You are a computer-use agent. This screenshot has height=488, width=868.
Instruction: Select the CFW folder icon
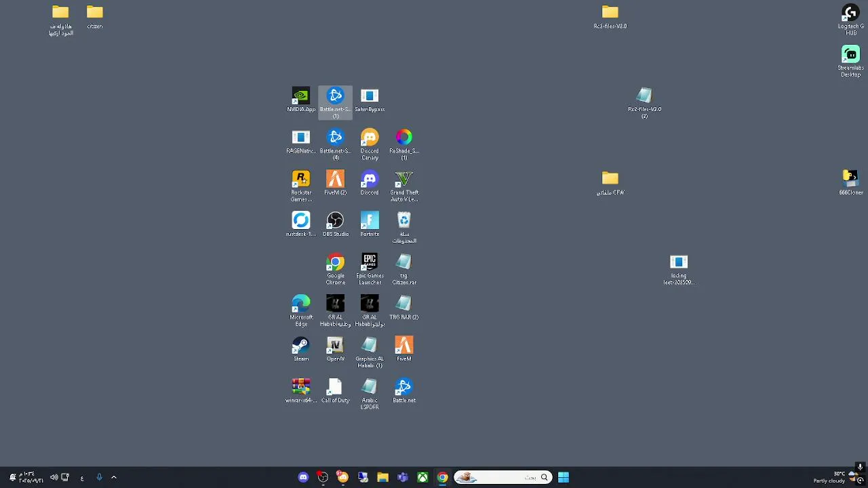pos(610,183)
